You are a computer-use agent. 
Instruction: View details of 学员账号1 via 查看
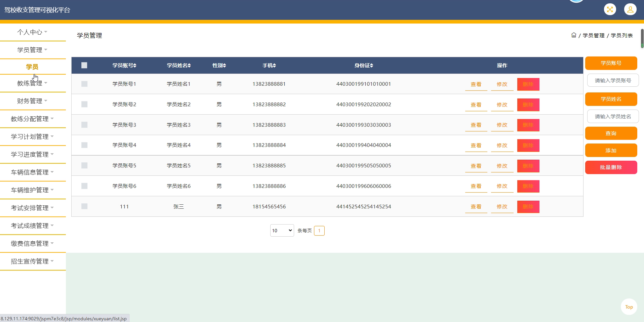[476, 84]
